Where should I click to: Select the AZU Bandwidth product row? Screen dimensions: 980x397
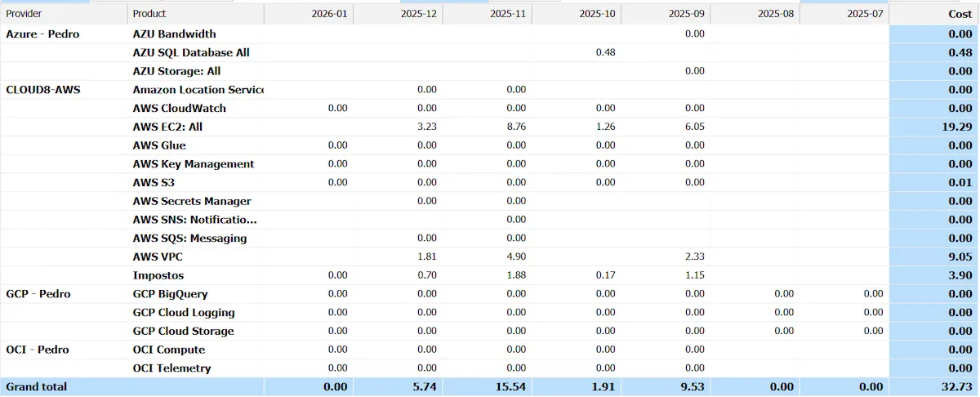175,34
